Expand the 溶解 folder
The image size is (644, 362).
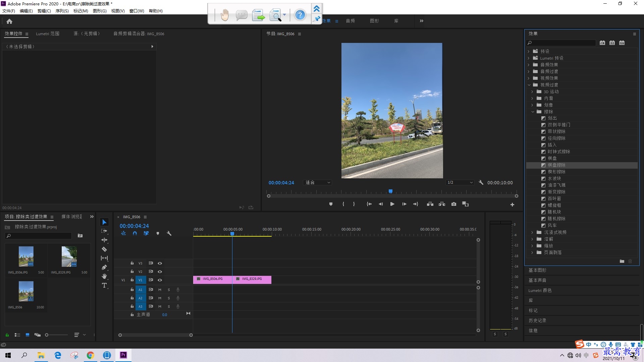[x=532, y=239]
